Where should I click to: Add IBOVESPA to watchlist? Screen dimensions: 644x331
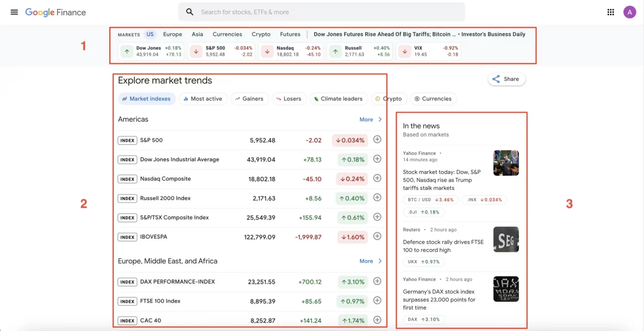pos(377,236)
